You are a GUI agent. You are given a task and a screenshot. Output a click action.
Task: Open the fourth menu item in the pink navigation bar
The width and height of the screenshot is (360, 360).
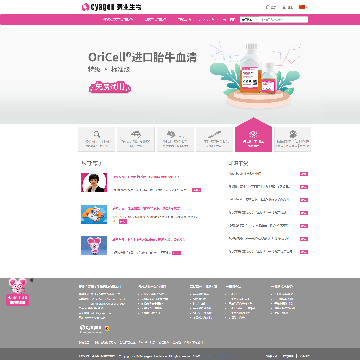(206, 20)
